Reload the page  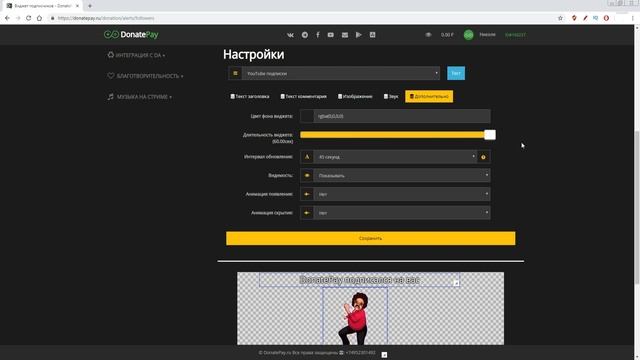click(x=29, y=18)
